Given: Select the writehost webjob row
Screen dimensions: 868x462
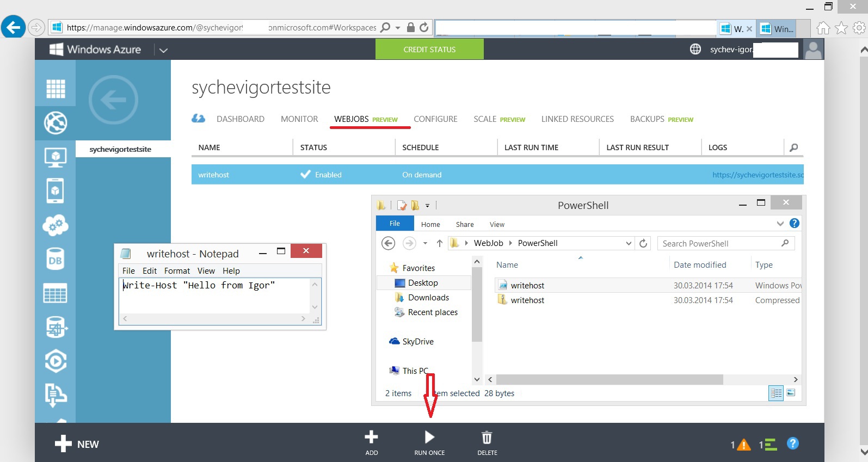Looking at the screenshot, I should pos(497,175).
